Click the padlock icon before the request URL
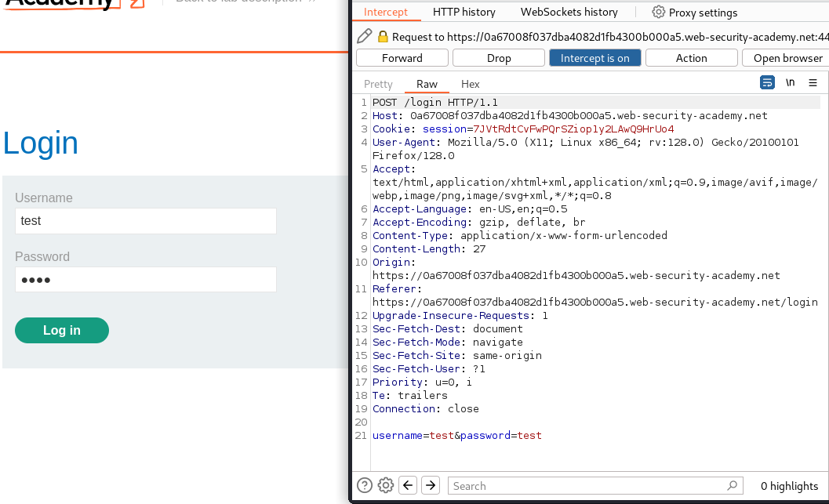 point(382,36)
